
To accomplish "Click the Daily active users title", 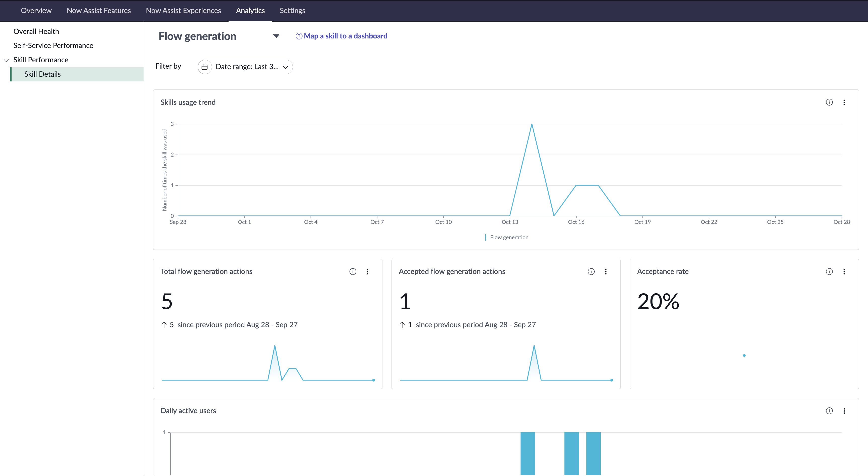I will coord(188,411).
